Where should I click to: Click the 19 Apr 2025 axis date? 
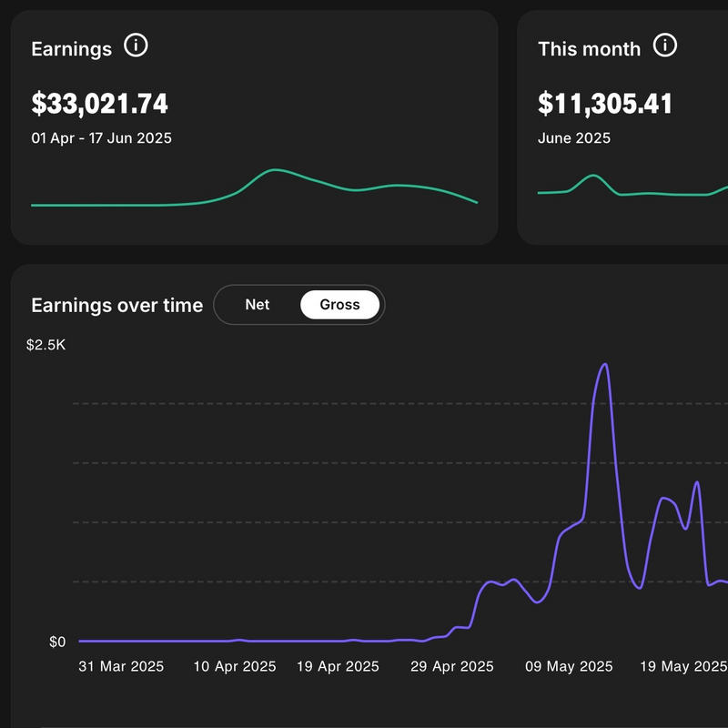[339, 666]
